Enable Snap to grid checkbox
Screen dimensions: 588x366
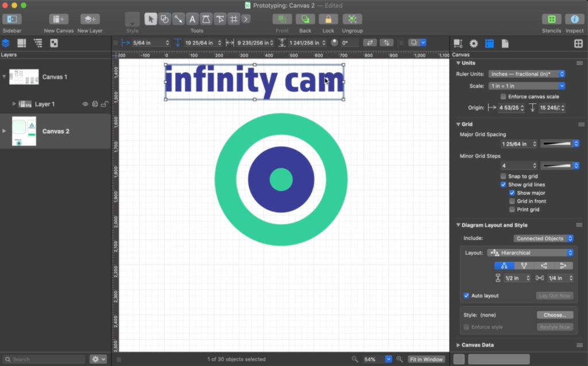[x=504, y=176]
